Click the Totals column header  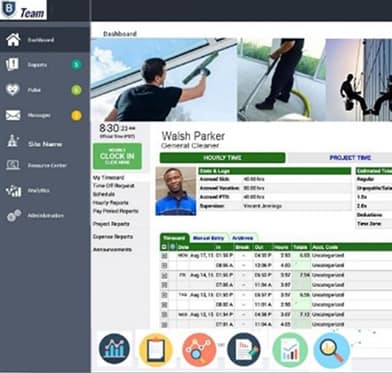pyautogui.click(x=300, y=247)
